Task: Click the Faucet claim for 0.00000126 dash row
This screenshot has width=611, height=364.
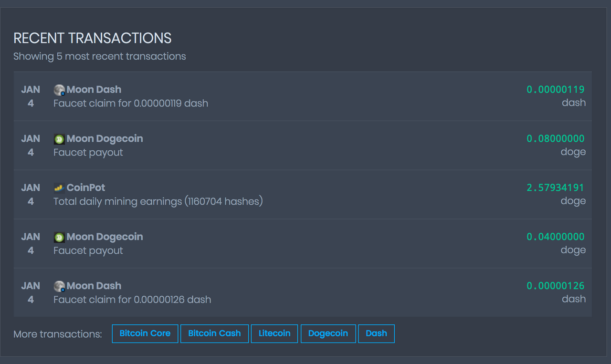Action: [x=132, y=299]
